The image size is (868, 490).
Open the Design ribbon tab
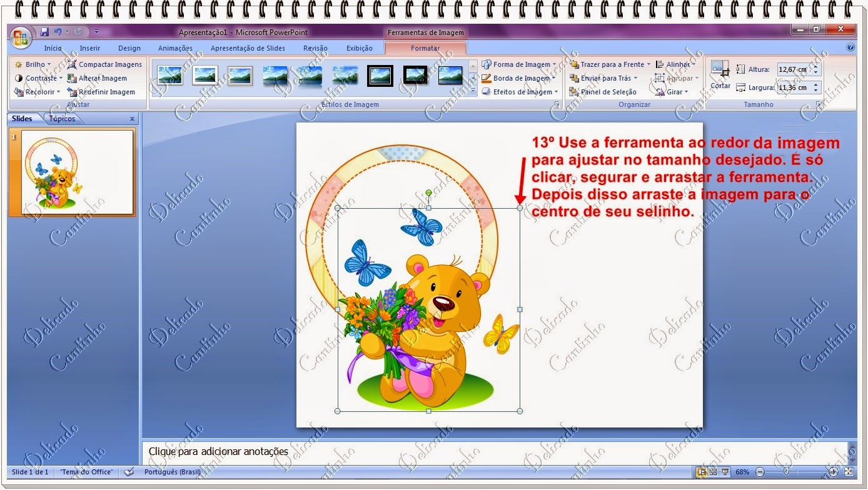pyautogui.click(x=129, y=48)
